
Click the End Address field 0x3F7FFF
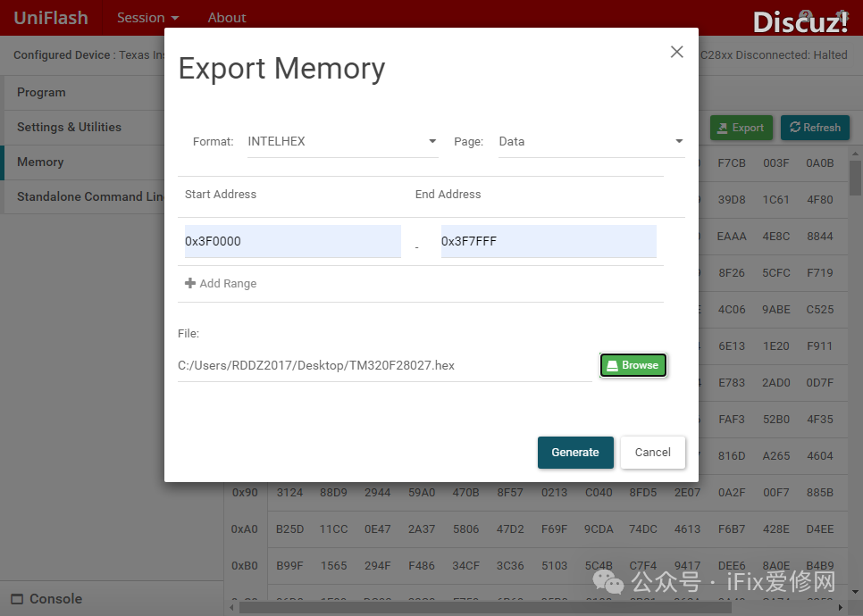pyautogui.click(x=548, y=241)
